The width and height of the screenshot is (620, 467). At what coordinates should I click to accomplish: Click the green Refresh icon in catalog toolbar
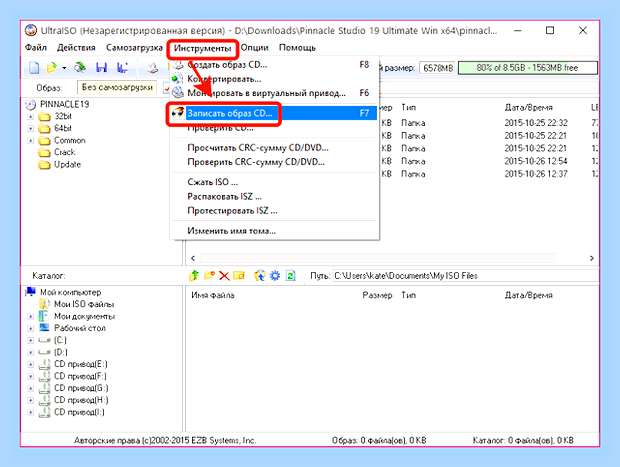tap(291, 275)
